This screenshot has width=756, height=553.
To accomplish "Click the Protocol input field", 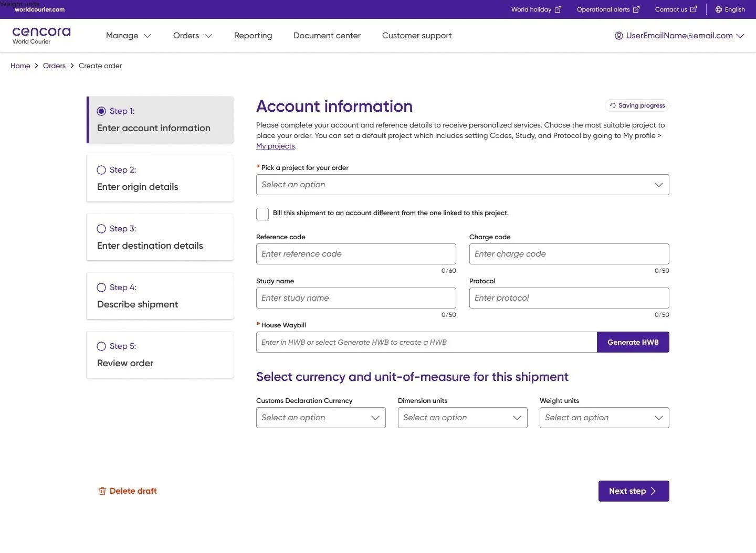I will 569,298.
